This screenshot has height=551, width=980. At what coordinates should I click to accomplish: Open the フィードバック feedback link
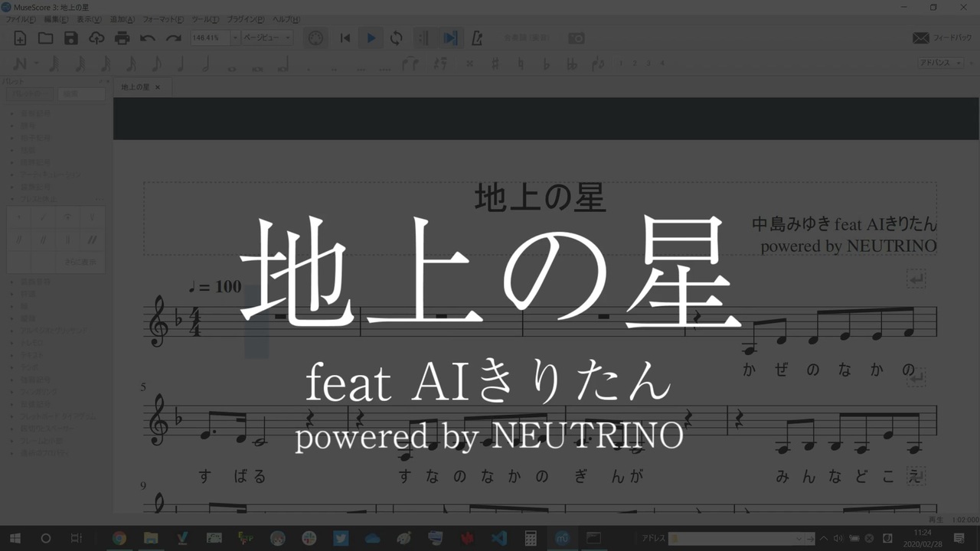942,38
